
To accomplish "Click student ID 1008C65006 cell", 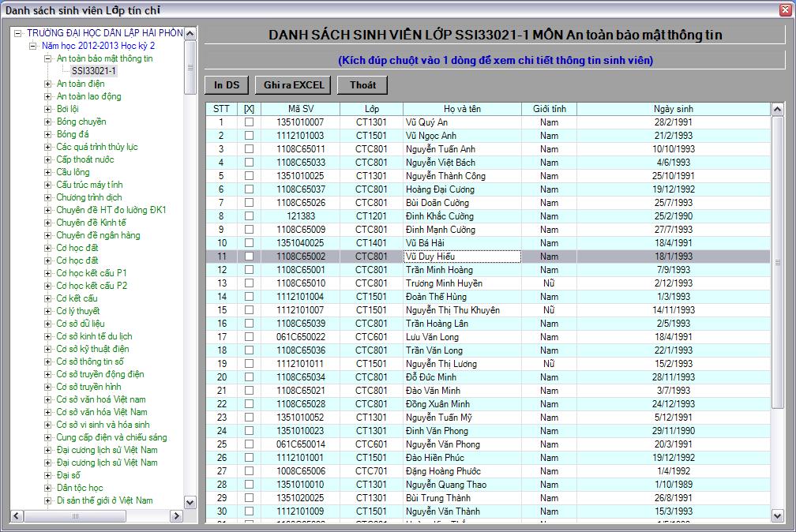I will (300, 471).
